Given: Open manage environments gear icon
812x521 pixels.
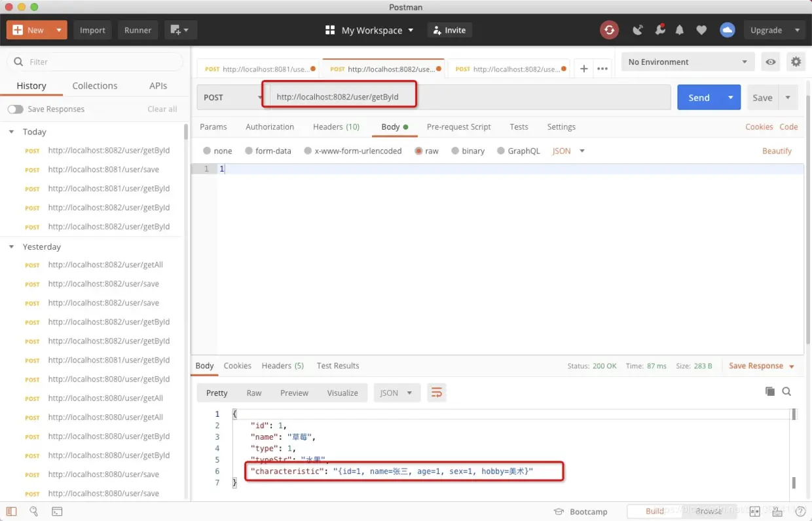Looking at the screenshot, I should coord(796,62).
